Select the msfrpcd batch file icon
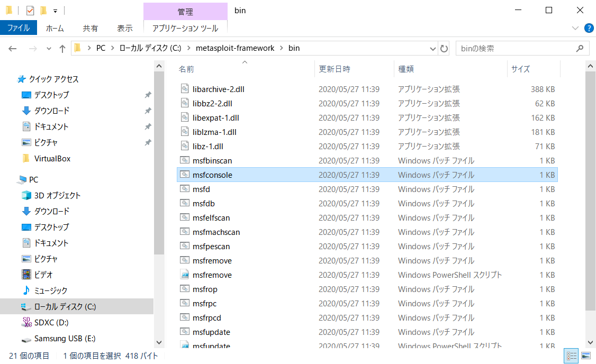Screen dimensions: 596x364 pyautogui.click(x=185, y=317)
